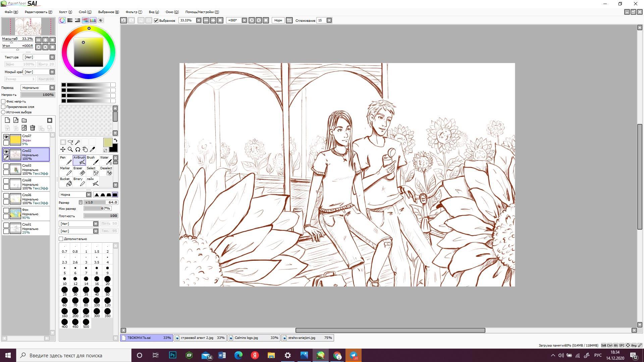644x362 pixels.
Task: Open the Сглаживание stabilizer value dropdown
Action: 329,20
